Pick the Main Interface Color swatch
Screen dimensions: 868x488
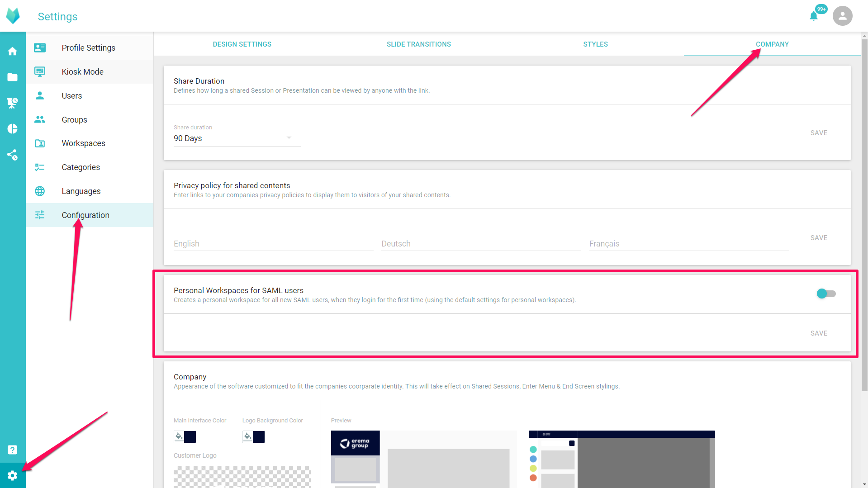(x=190, y=436)
